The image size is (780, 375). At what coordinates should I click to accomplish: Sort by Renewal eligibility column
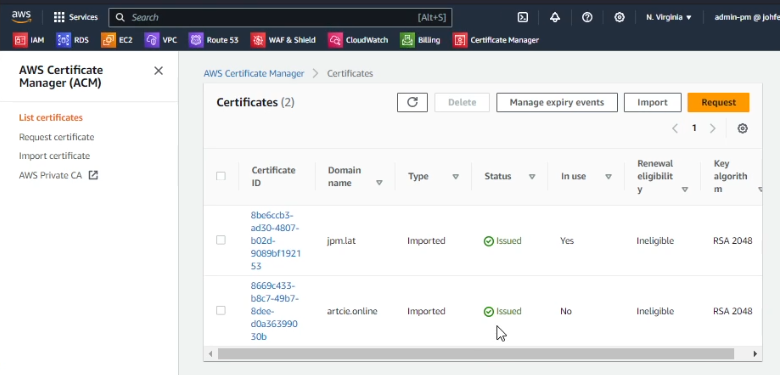point(684,189)
